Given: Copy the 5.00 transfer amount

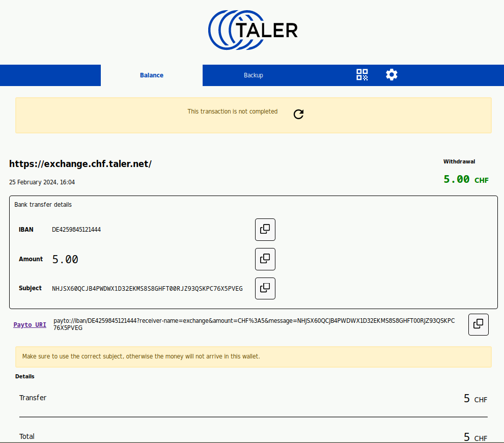Looking at the screenshot, I should tap(265, 259).
